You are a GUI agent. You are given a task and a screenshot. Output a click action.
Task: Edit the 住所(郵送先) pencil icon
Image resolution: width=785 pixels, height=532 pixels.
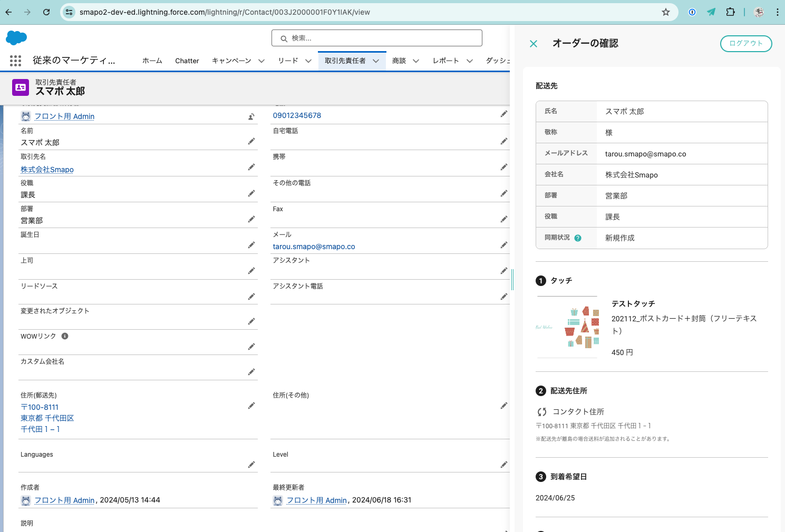click(x=251, y=406)
